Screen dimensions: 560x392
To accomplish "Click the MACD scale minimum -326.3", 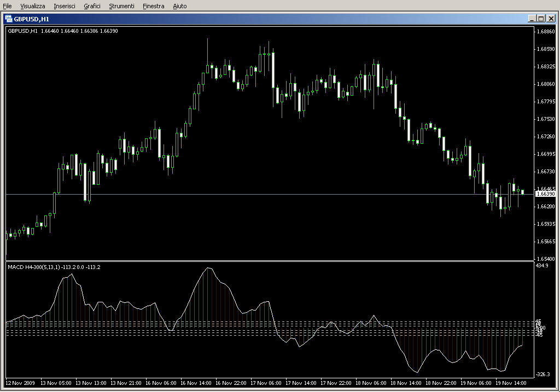I will (543, 374).
